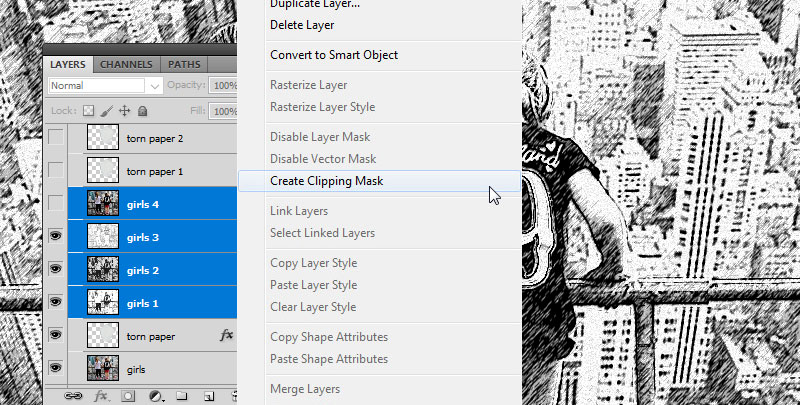This screenshot has width=800, height=405.
Task: Click the girls 4 layer thumbnail
Action: 103,203
